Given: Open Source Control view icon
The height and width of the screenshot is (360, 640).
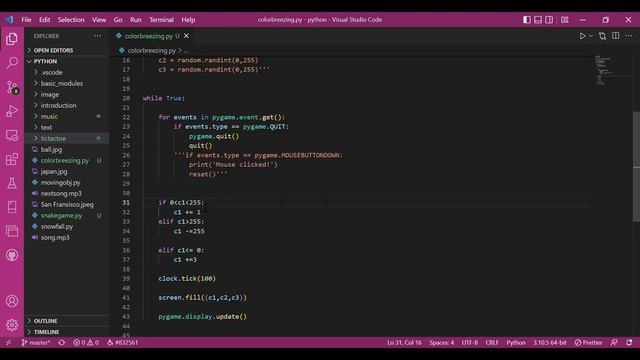Looking at the screenshot, I should coord(12,87).
